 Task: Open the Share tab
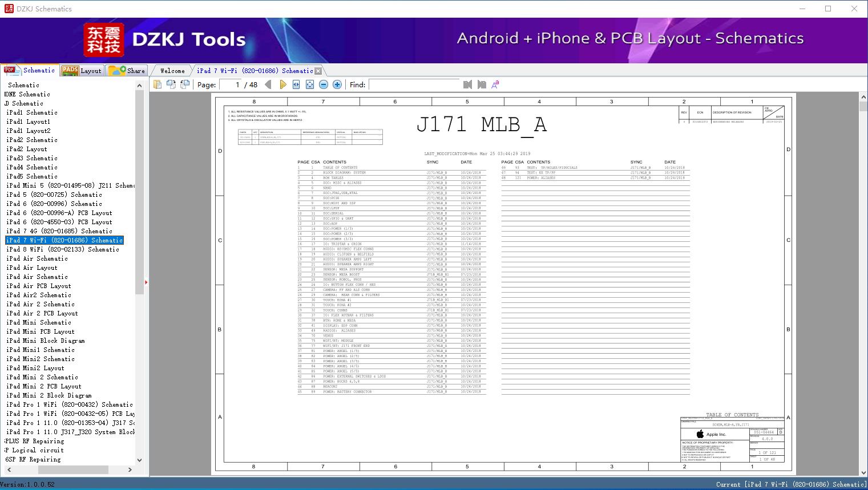coord(127,71)
